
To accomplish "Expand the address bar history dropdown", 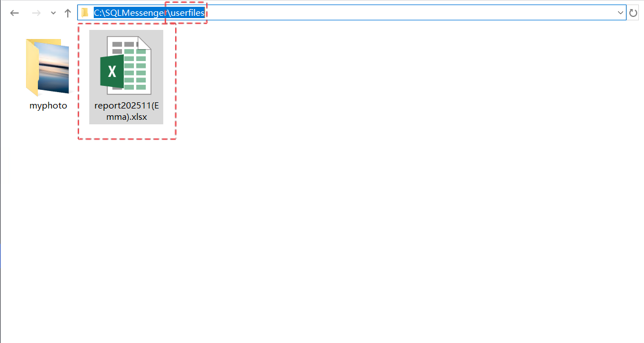I will (620, 12).
